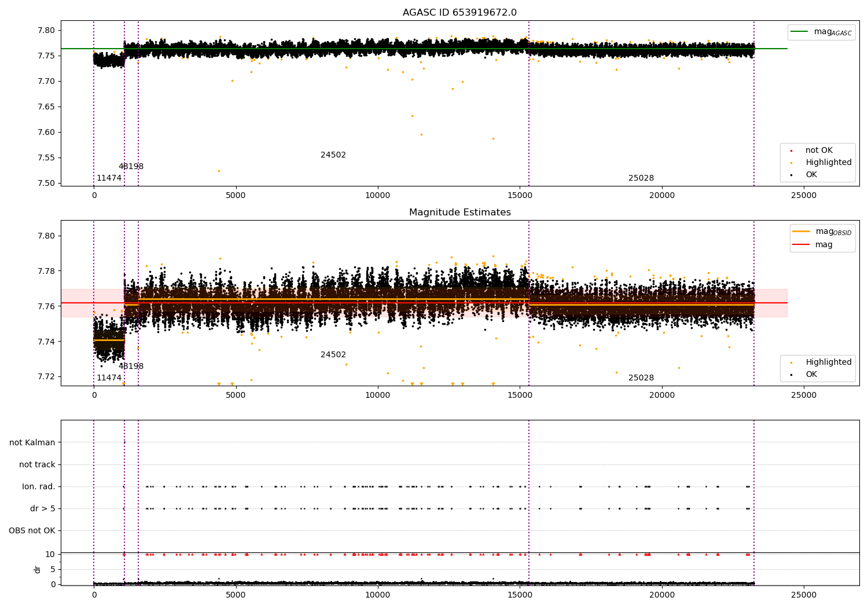Click 'Highlighted' legend entry in Magnitude Estimates plot
The width and height of the screenshot is (868, 608).
click(x=829, y=362)
